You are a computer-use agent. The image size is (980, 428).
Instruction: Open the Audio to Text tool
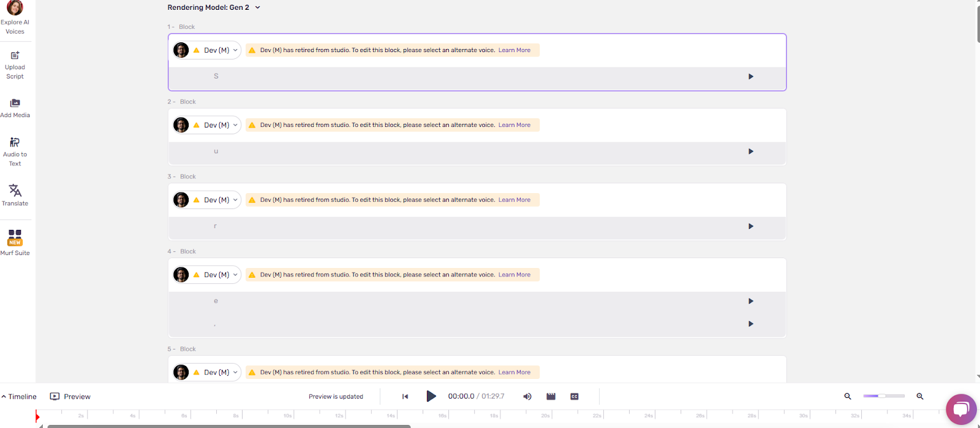pos(15,152)
